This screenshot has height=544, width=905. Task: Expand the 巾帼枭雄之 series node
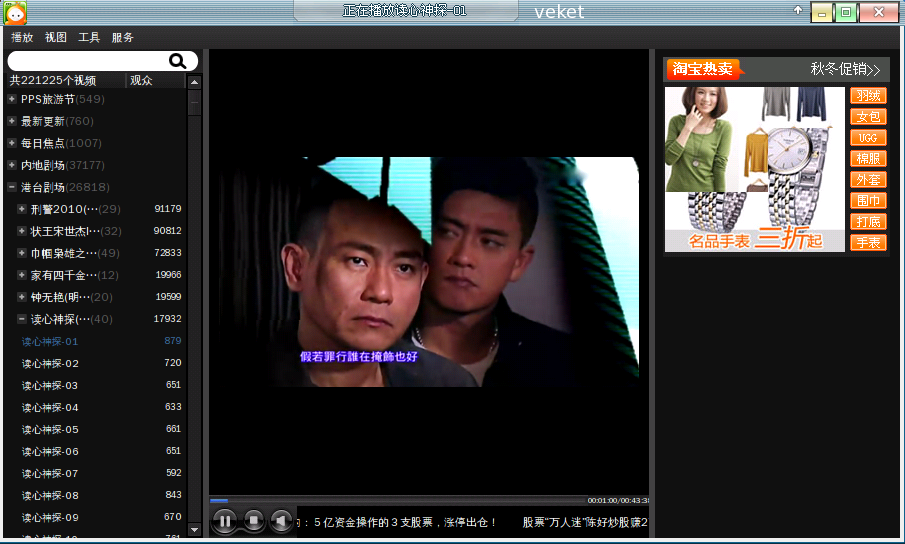coord(21,253)
